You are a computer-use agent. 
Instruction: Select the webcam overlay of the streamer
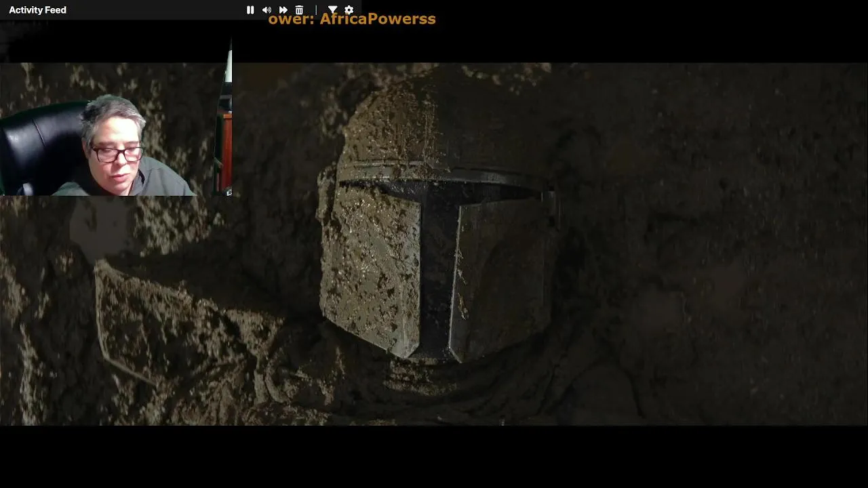[116, 119]
